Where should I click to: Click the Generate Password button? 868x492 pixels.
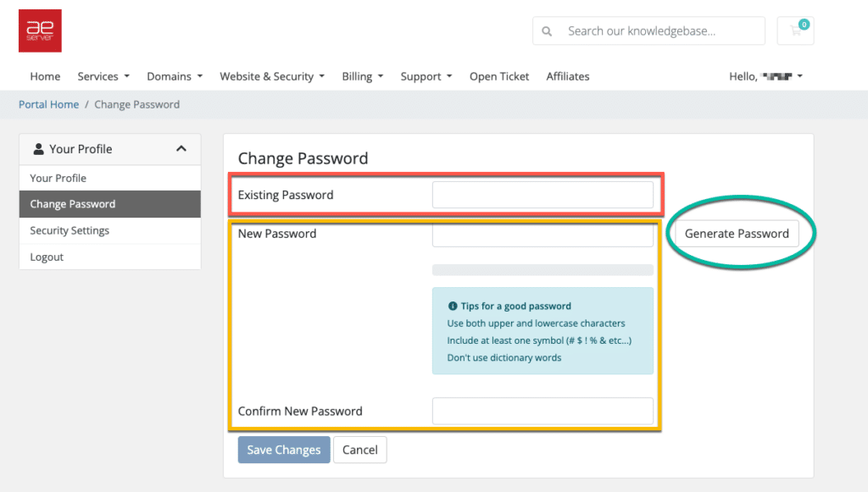pos(737,234)
